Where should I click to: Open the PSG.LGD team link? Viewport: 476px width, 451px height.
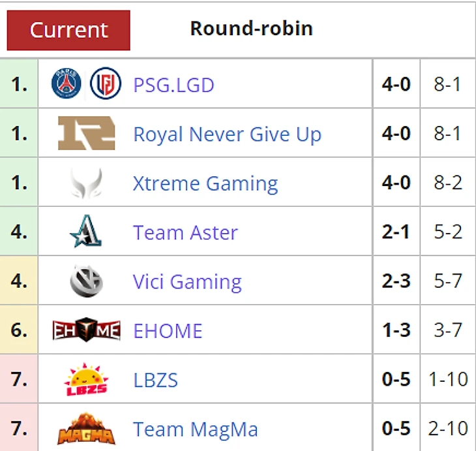(173, 85)
